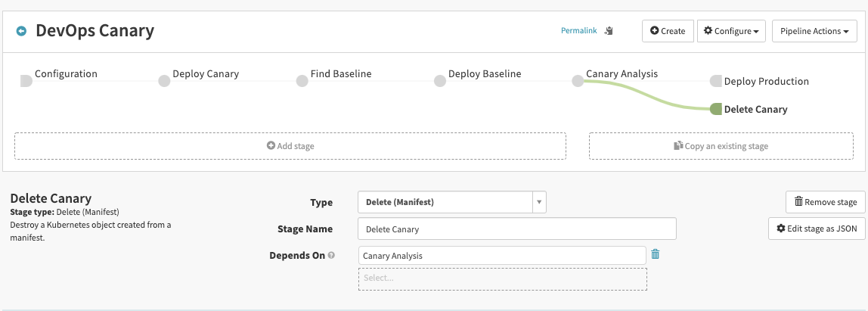Delete the Canary Analysis dependency with trash icon

point(656,254)
